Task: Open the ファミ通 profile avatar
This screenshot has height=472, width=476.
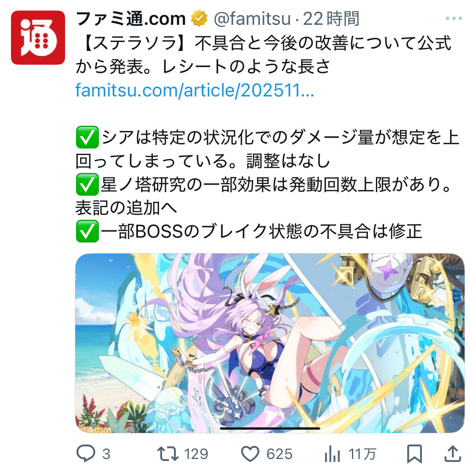Action: [38, 38]
